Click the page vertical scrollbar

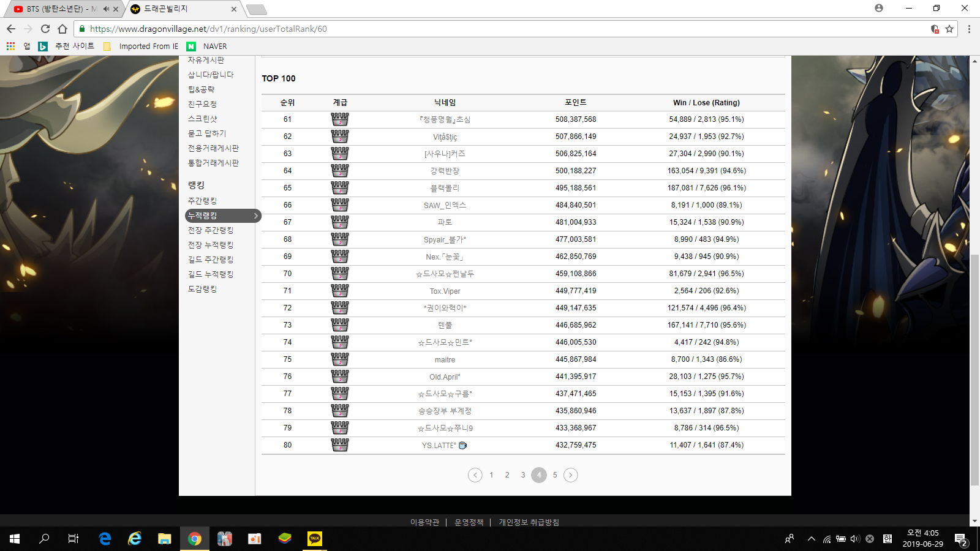click(974, 367)
